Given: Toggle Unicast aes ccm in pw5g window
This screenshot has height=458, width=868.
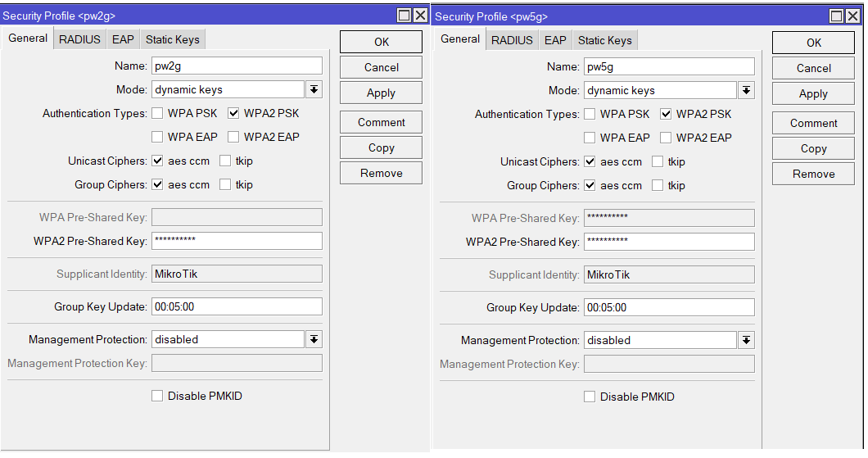Looking at the screenshot, I should (590, 161).
